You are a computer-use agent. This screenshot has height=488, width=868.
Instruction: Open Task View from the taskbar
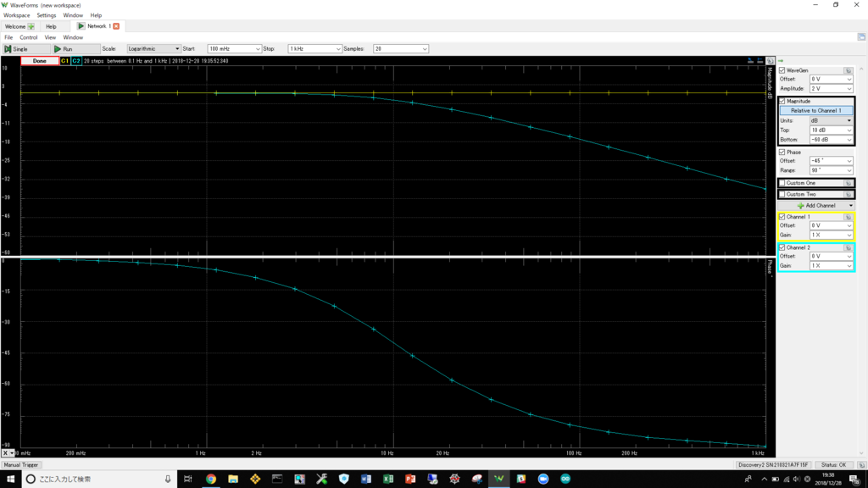[x=188, y=479]
